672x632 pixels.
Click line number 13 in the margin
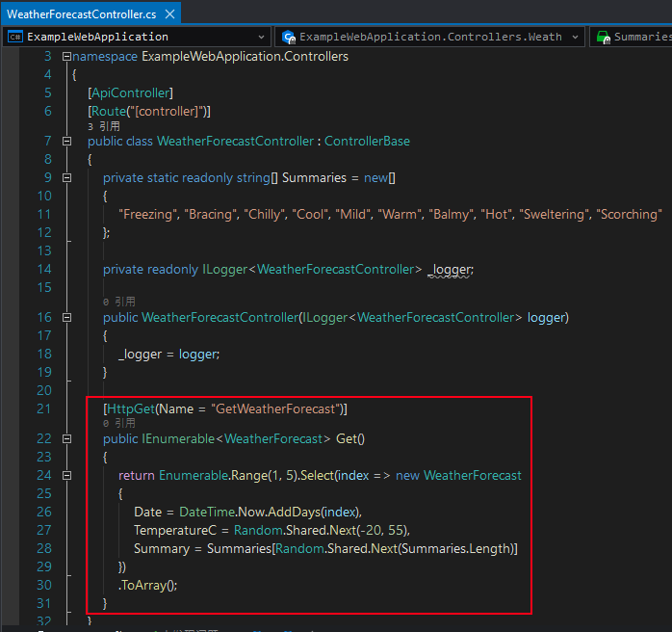tap(44, 250)
